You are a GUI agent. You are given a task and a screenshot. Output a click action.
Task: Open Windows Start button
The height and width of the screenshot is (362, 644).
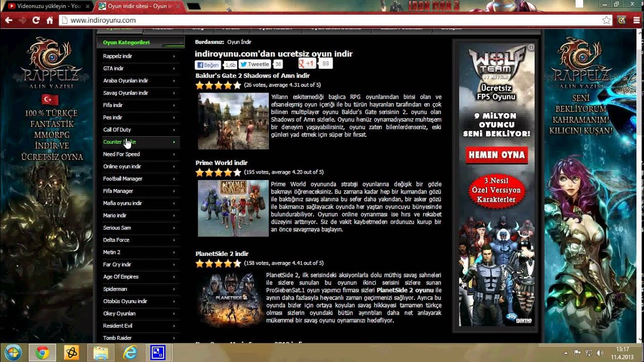14,352
